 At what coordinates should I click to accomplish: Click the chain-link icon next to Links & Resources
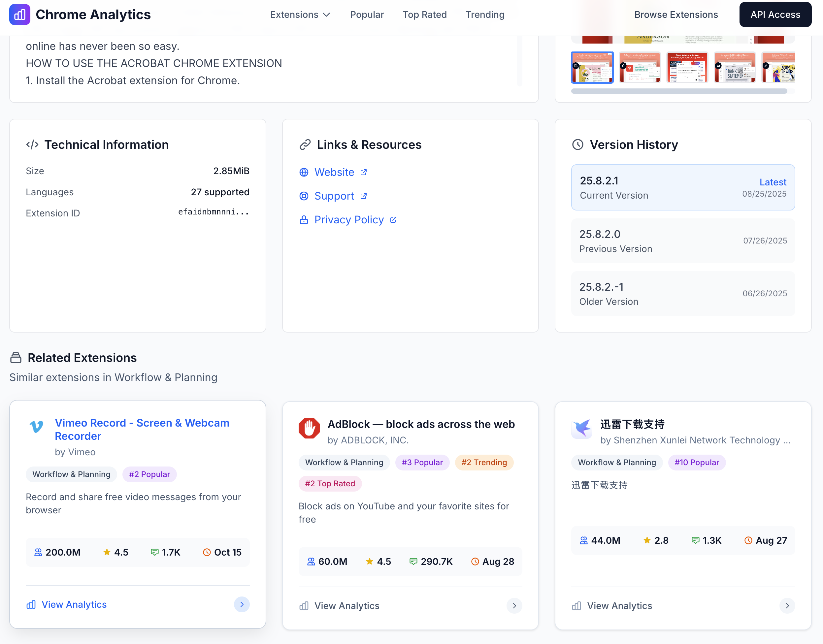tap(305, 145)
